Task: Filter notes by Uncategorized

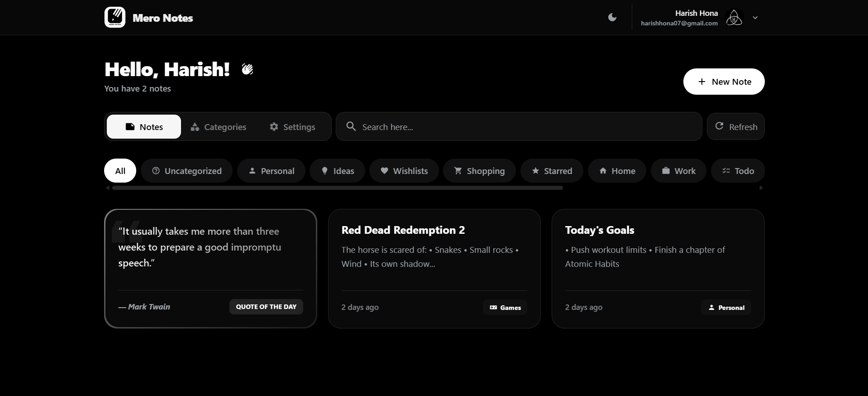Action: tap(186, 171)
